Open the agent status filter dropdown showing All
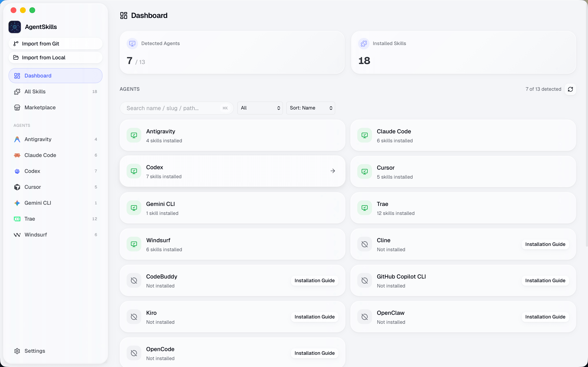Image resolution: width=588 pixels, height=367 pixels. click(x=260, y=108)
